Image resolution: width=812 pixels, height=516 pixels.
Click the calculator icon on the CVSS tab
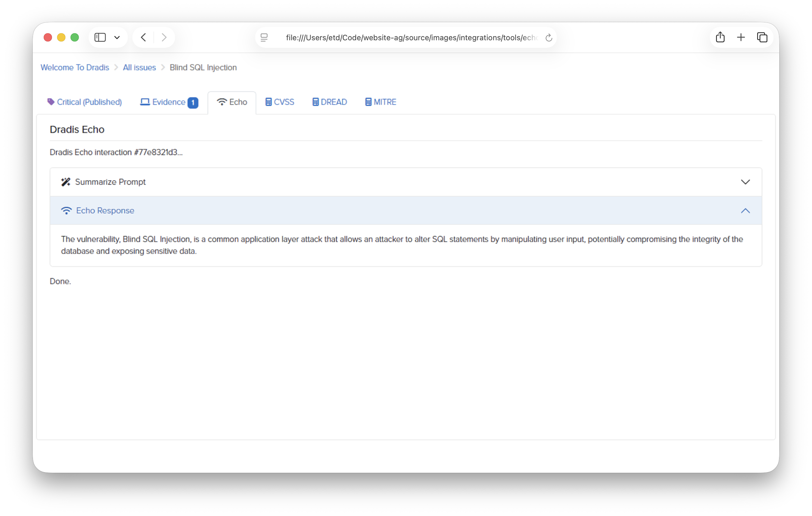click(268, 102)
